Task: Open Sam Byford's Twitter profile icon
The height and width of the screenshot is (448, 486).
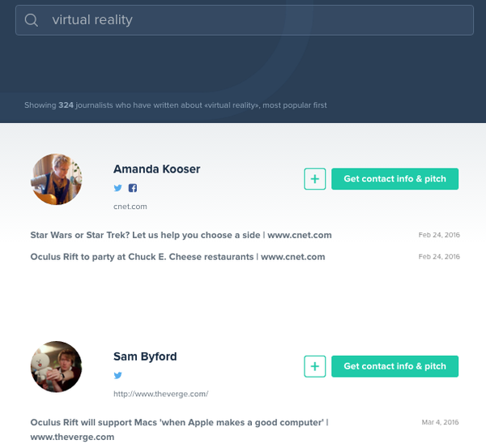Action: pyautogui.click(x=117, y=375)
